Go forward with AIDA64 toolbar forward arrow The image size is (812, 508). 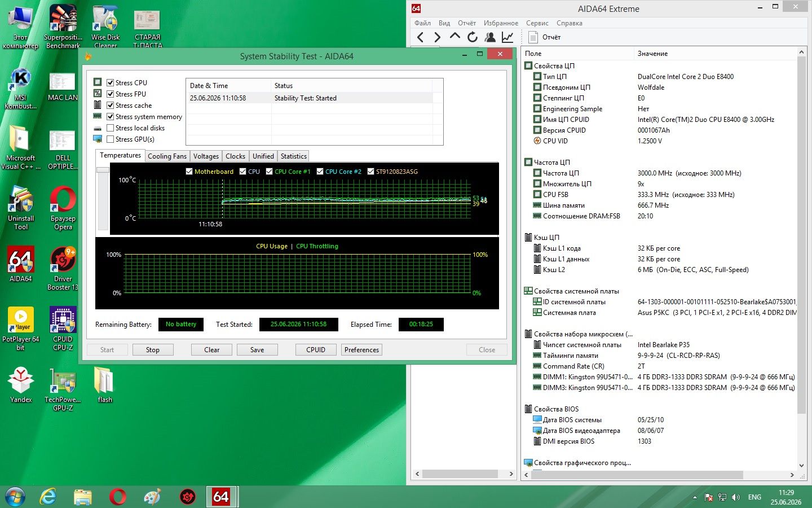point(437,37)
